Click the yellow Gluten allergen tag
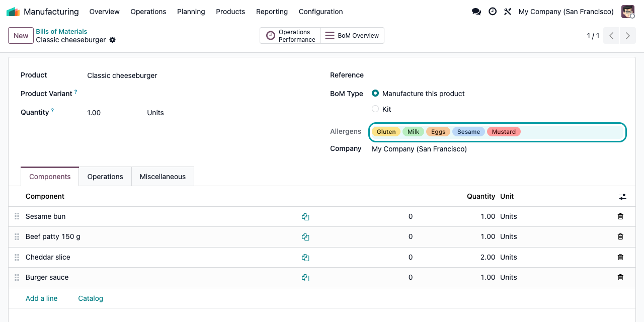 point(386,132)
